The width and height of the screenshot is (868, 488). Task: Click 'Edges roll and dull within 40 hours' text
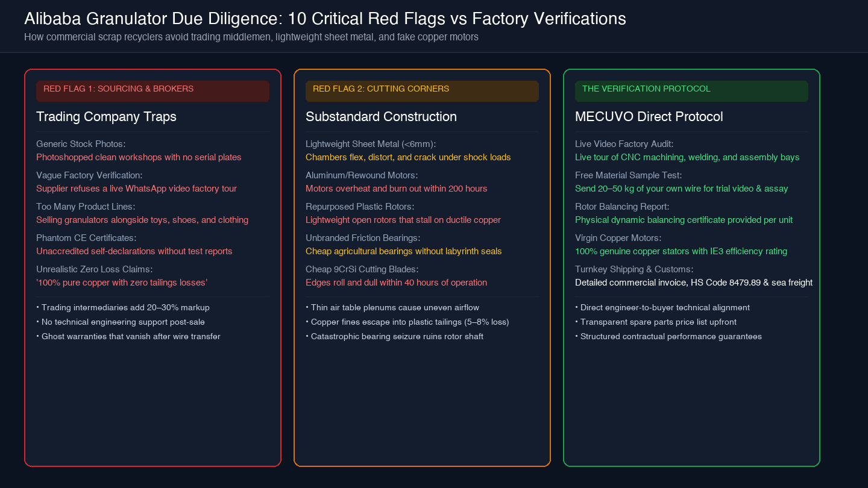click(x=397, y=283)
